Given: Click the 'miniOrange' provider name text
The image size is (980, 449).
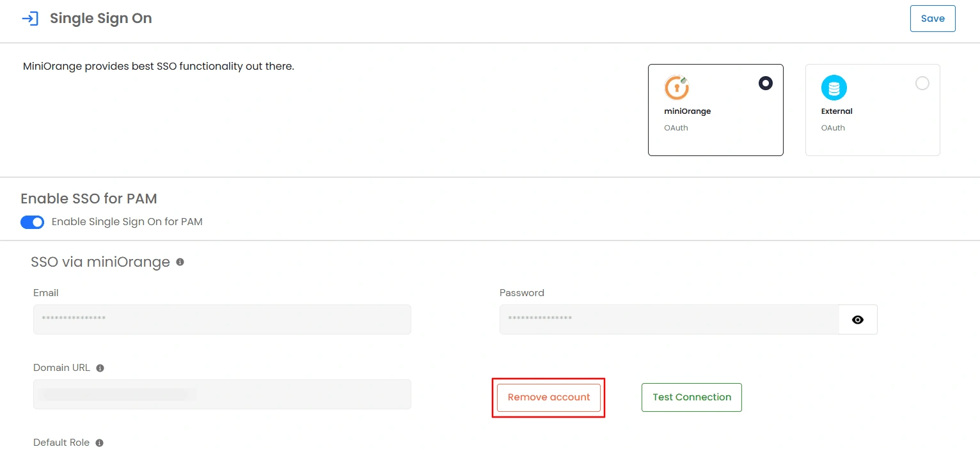Looking at the screenshot, I should 688,111.
